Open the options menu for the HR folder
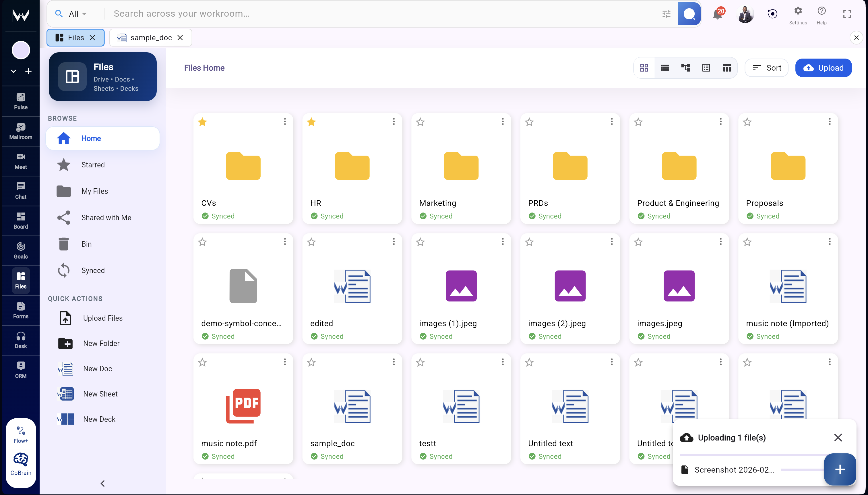868x495 pixels. point(394,121)
